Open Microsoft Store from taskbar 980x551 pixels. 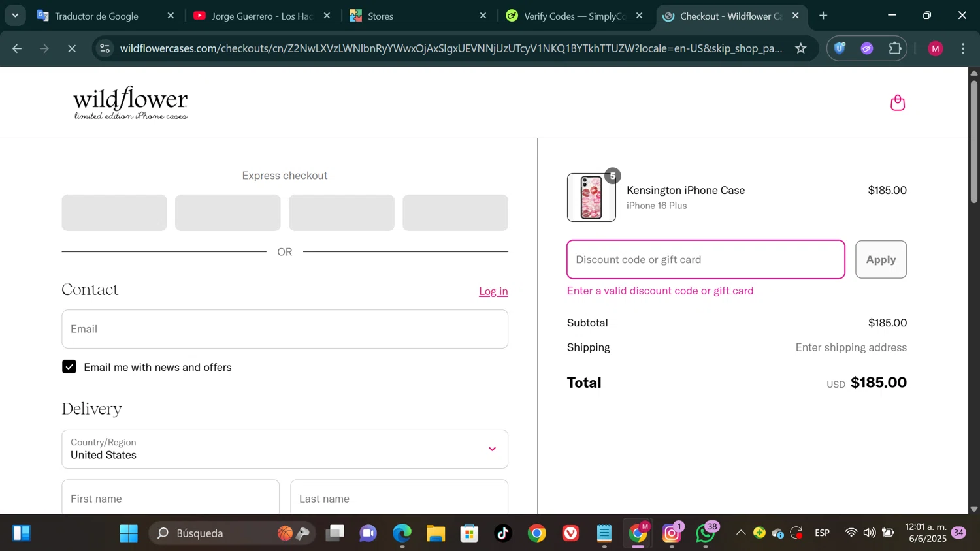coord(469,533)
